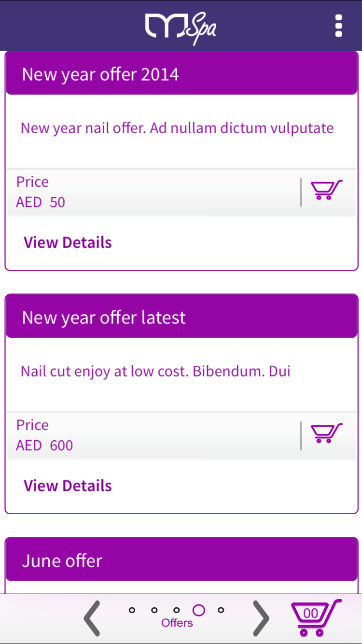
Task: Tap the MSpa logo in header
Action: 181,26
